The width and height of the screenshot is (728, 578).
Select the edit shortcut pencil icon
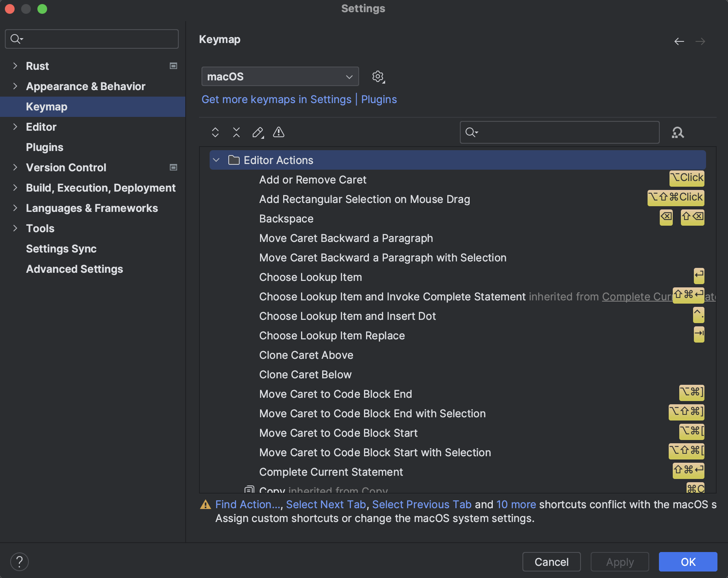(258, 132)
